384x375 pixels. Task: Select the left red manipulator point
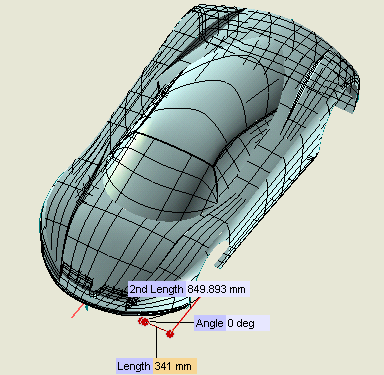pos(144,322)
